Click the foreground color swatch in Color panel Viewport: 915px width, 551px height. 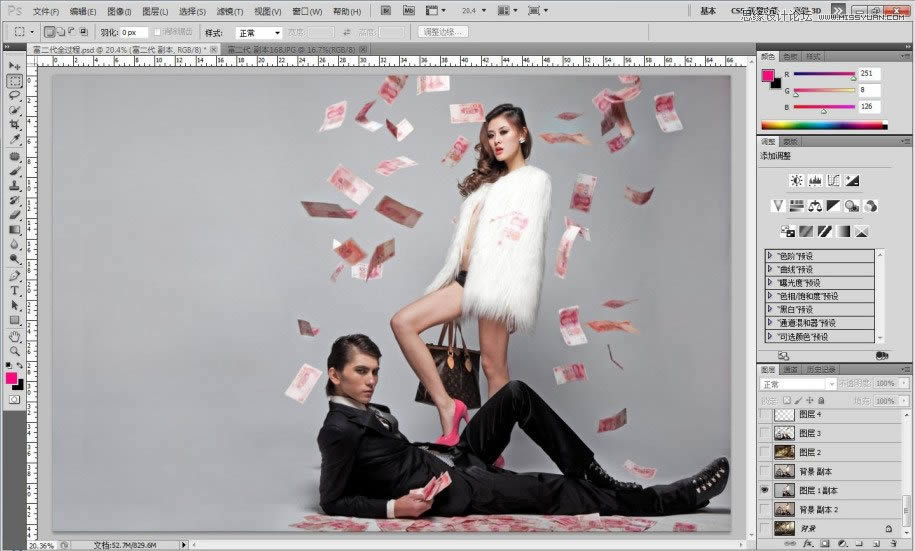click(768, 75)
